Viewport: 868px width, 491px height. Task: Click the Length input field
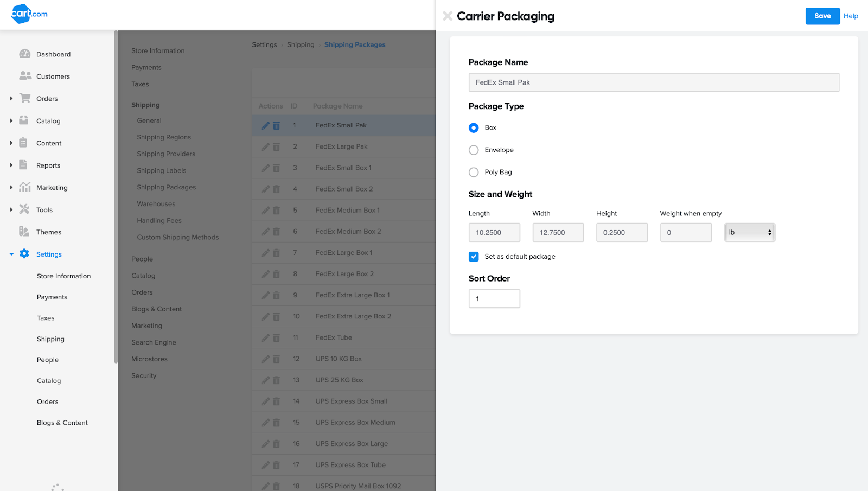point(494,232)
